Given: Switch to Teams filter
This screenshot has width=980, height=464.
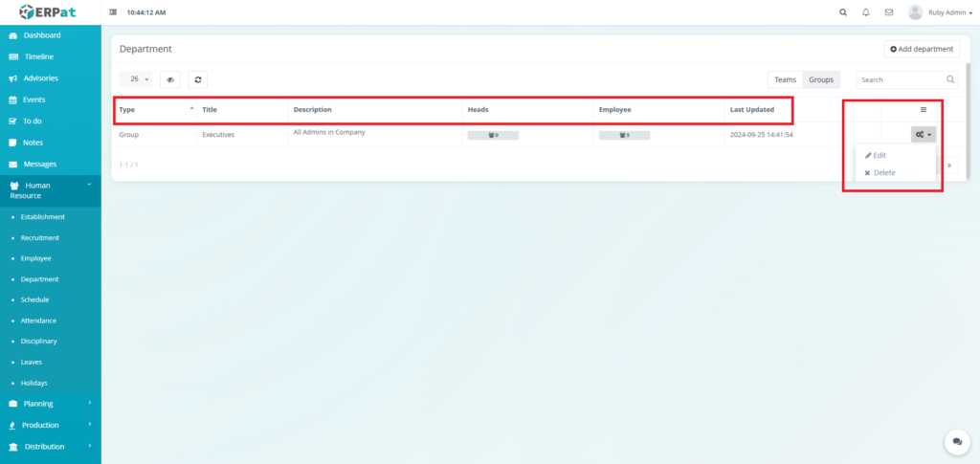Looking at the screenshot, I should coord(785,79).
